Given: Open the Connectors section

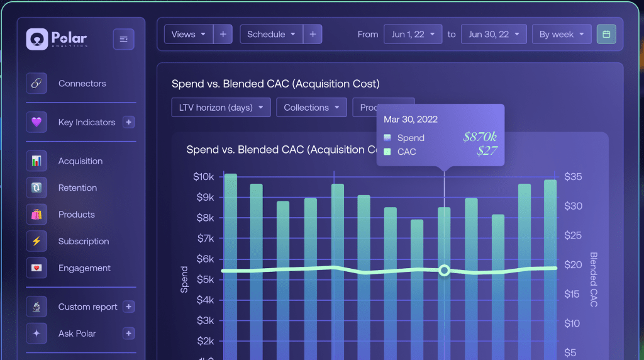Looking at the screenshot, I should click(x=82, y=84).
